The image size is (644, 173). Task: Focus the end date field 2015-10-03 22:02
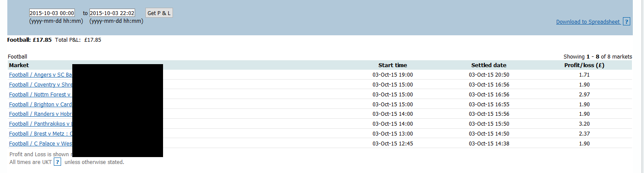coord(112,13)
